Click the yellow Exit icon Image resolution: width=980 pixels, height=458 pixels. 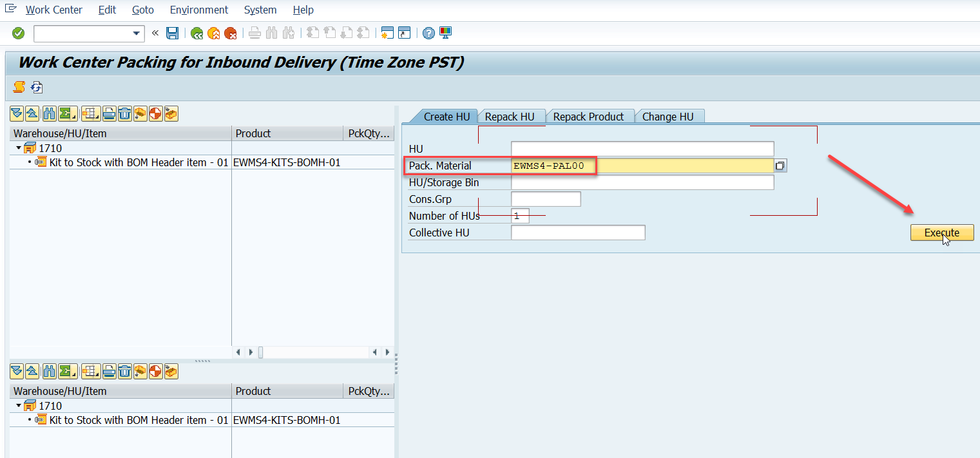click(213, 33)
